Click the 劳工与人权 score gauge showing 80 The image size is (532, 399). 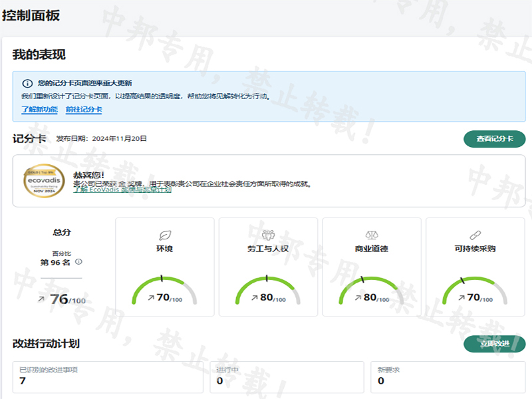point(268,291)
